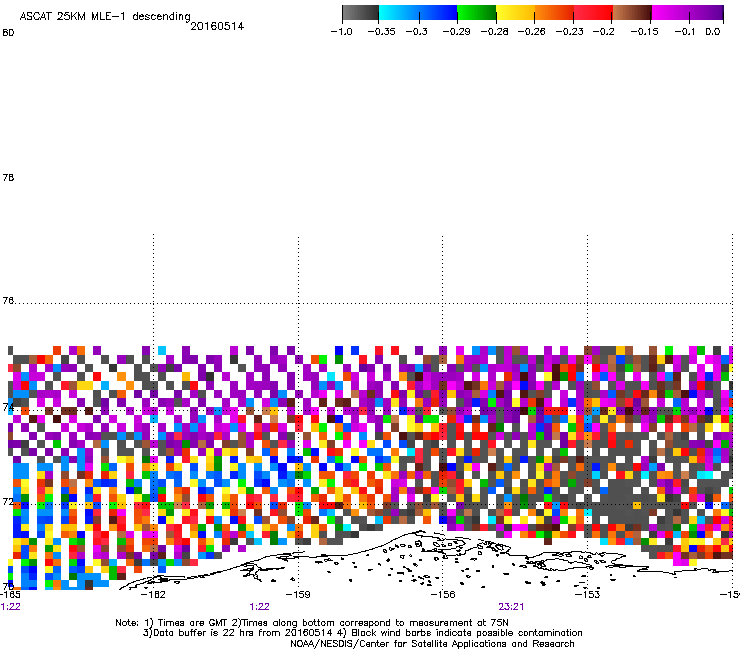Click the yellow-orange color bar segment
This screenshot has width=740, height=650.
point(535,13)
